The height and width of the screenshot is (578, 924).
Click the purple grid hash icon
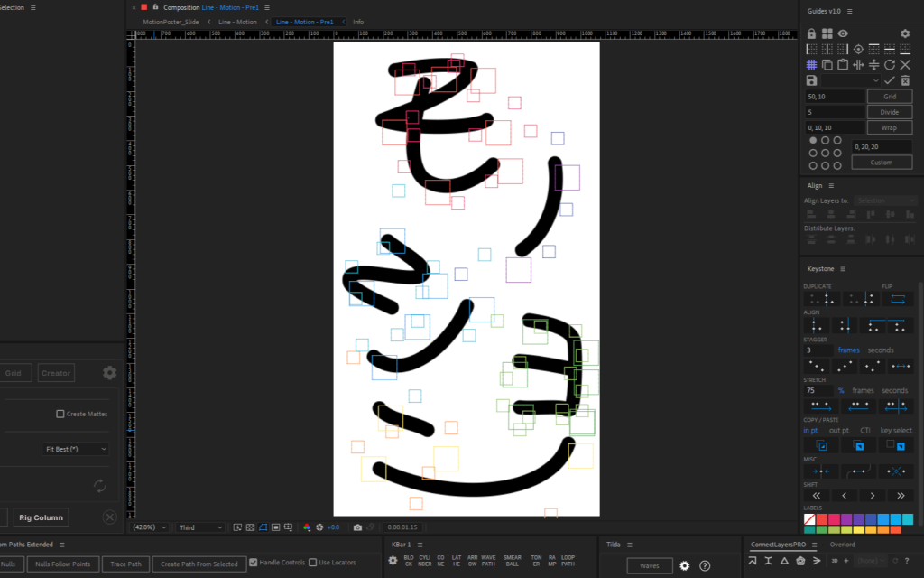[x=811, y=65]
